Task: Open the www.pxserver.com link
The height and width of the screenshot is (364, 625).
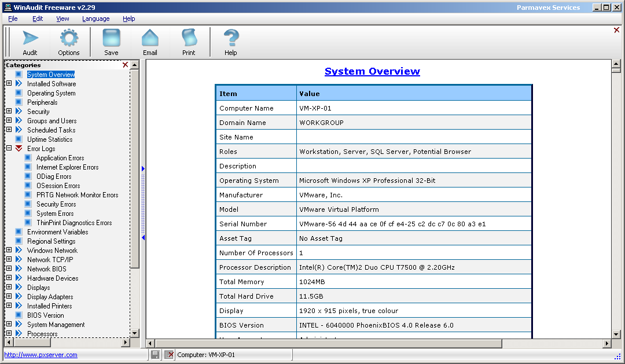Action: pos(41,355)
